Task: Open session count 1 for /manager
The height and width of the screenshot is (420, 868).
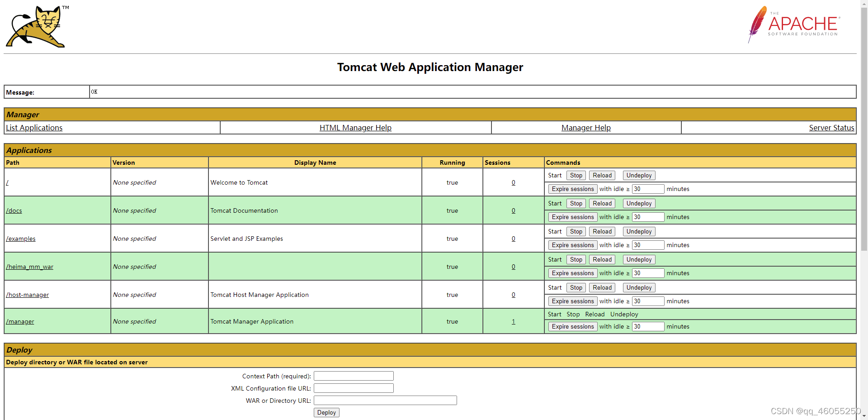Action: pyautogui.click(x=514, y=321)
